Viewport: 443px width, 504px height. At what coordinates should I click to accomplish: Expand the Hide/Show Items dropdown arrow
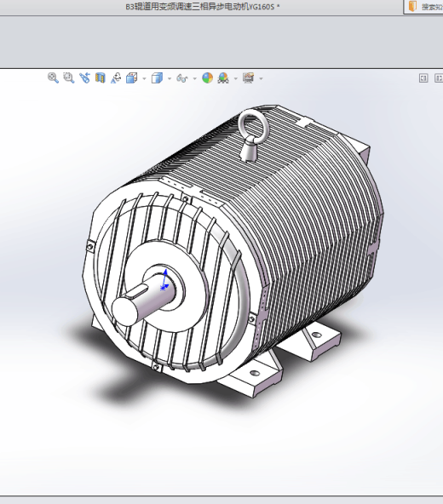[194, 78]
